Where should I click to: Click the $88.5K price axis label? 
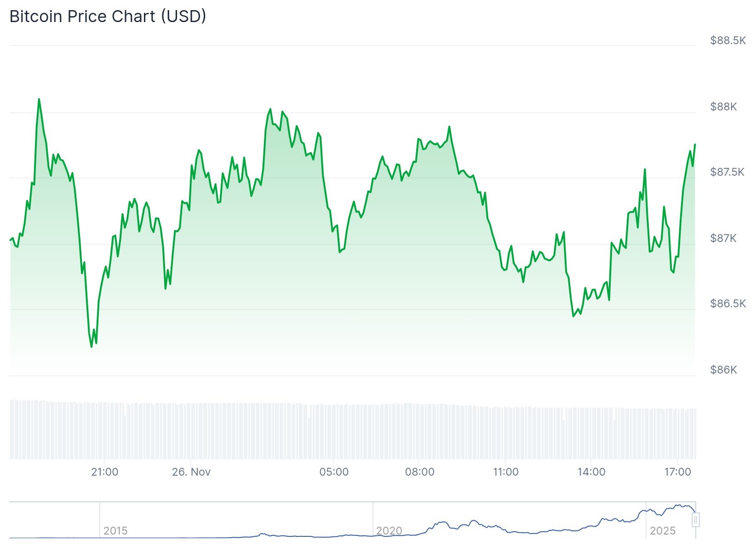point(728,40)
